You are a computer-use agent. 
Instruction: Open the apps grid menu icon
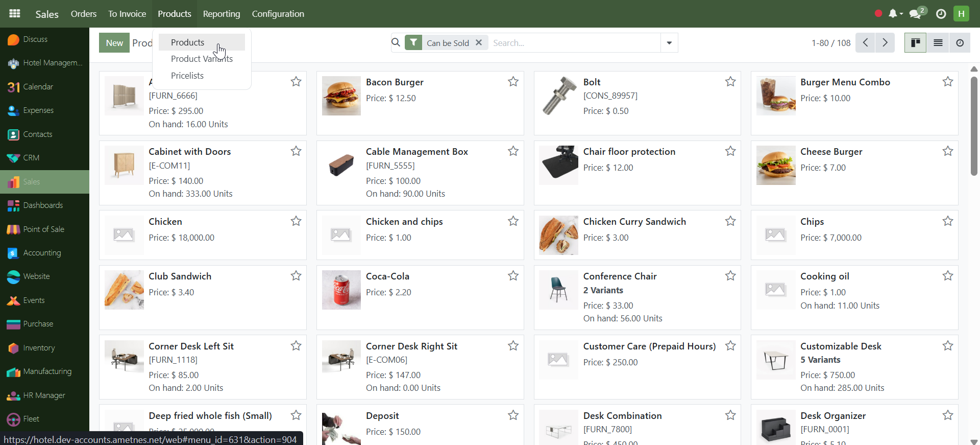coord(15,14)
